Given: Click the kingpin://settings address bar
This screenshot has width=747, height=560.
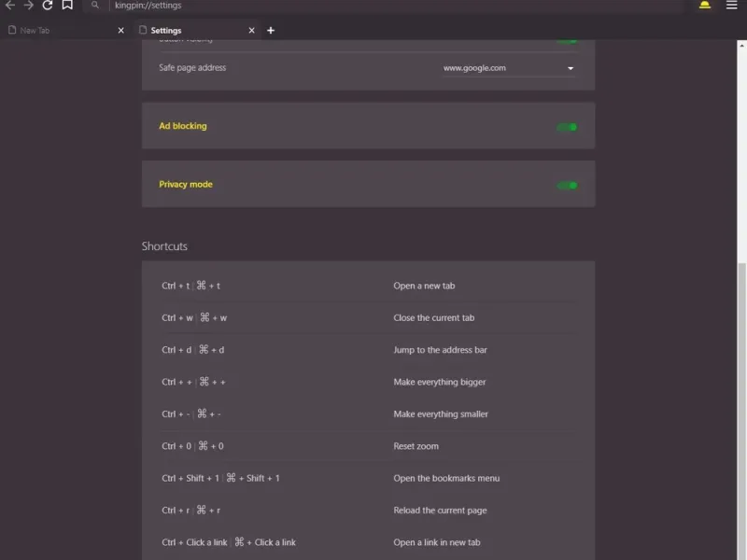Looking at the screenshot, I should [x=373, y=6].
